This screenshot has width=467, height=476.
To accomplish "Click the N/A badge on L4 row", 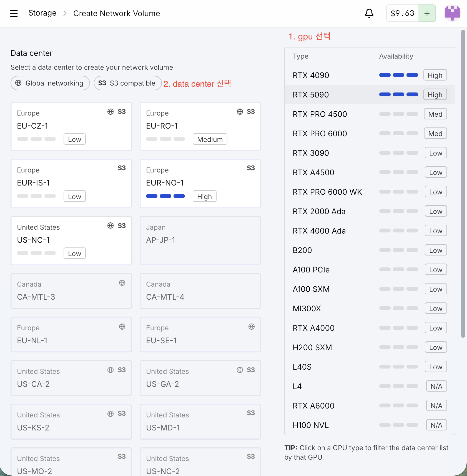I will [x=436, y=386].
